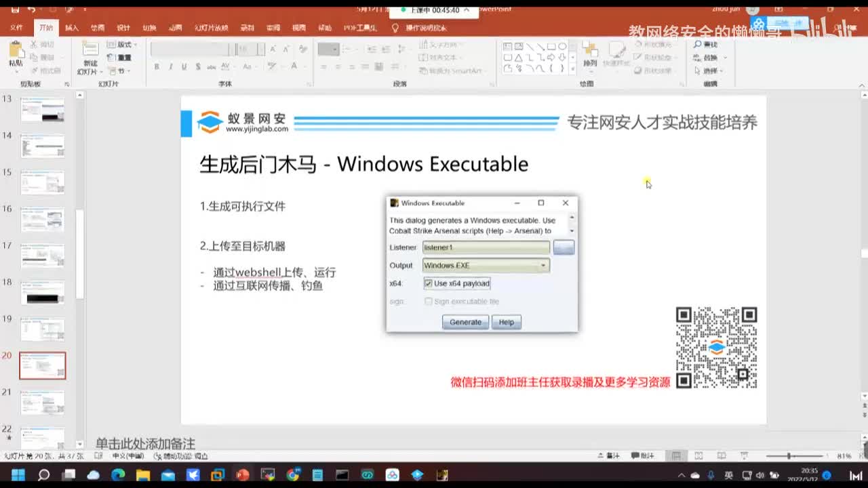Toggle the Notes (备注) pane button
The width and height of the screenshot is (868, 488).
click(x=609, y=456)
